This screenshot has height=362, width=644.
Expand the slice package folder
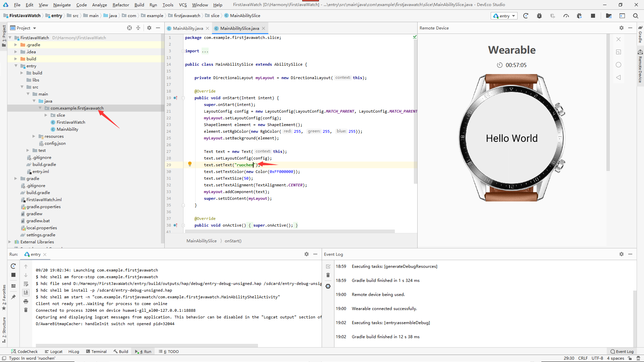(46, 115)
